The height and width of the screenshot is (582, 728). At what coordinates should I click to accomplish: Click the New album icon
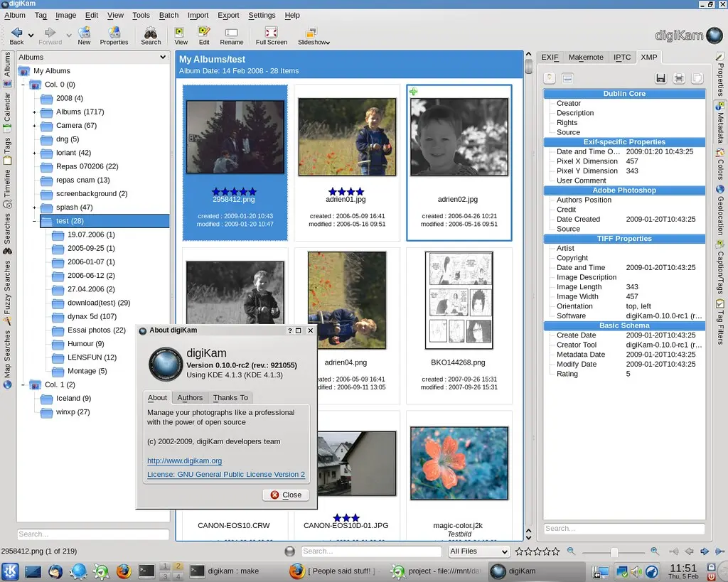point(85,31)
